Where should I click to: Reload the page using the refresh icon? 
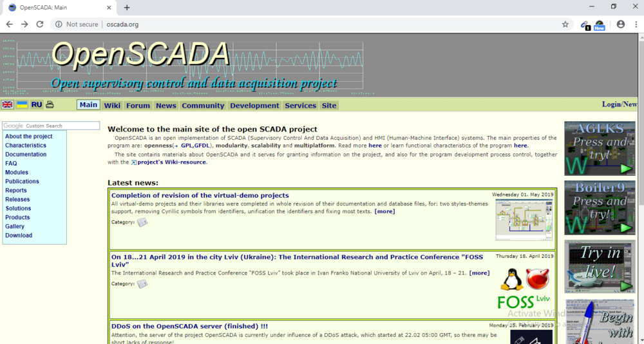(x=40, y=24)
